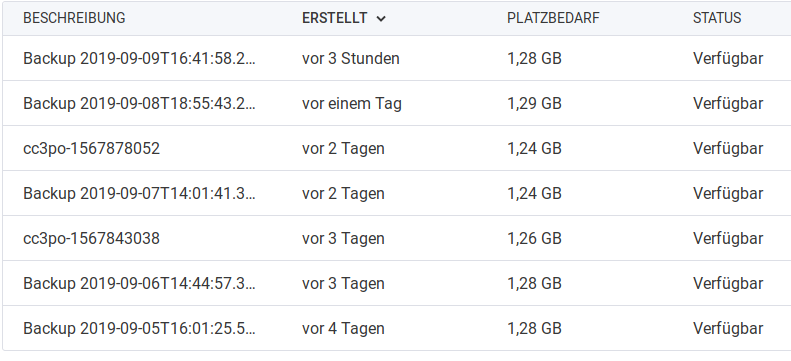Click the PLATZBEDARF column header
791x361 pixels.
(x=553, y=18)
